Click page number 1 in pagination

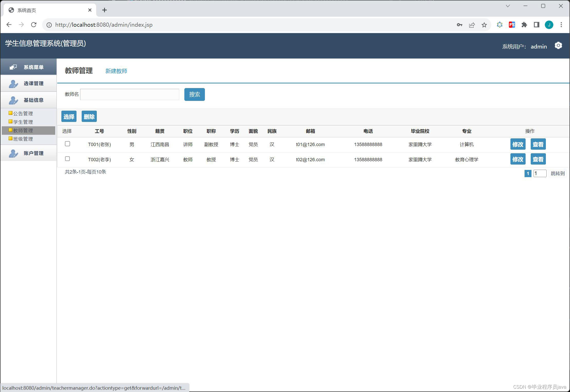pos(528,174)
